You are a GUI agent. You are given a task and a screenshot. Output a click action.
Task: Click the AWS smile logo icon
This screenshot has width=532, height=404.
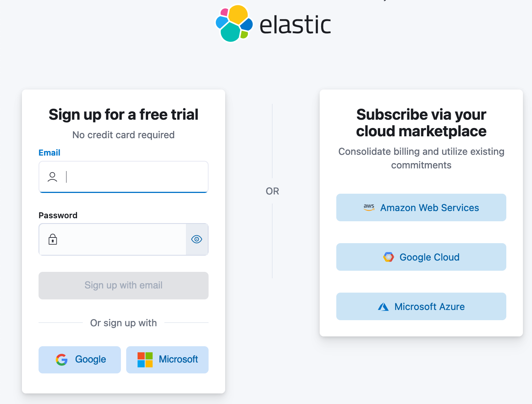[x=368, y=207]
